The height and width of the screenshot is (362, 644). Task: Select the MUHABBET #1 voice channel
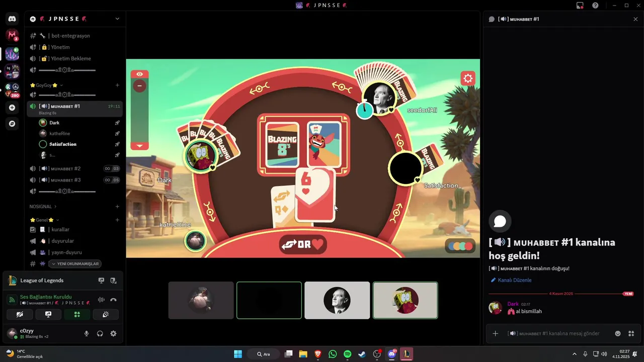pyautogui.click(x=75, y=108)
